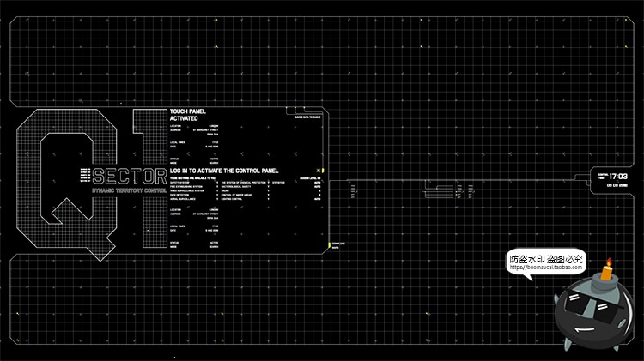The image size is (644, 361).
Task: Click the striped icon beside SECTOR
Action: 84,175
